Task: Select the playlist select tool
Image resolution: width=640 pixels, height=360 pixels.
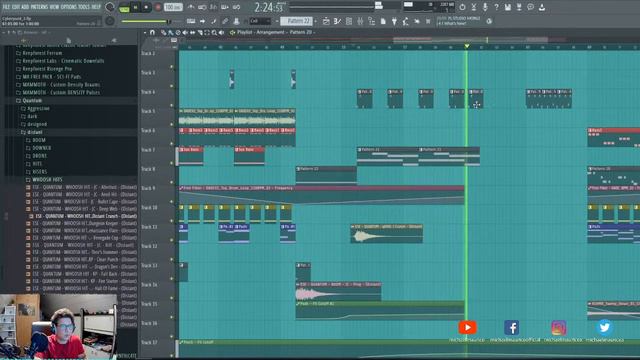Action: pos(207,33)
